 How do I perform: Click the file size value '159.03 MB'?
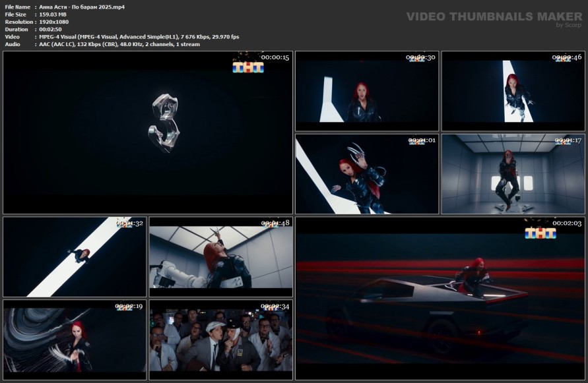53,15
